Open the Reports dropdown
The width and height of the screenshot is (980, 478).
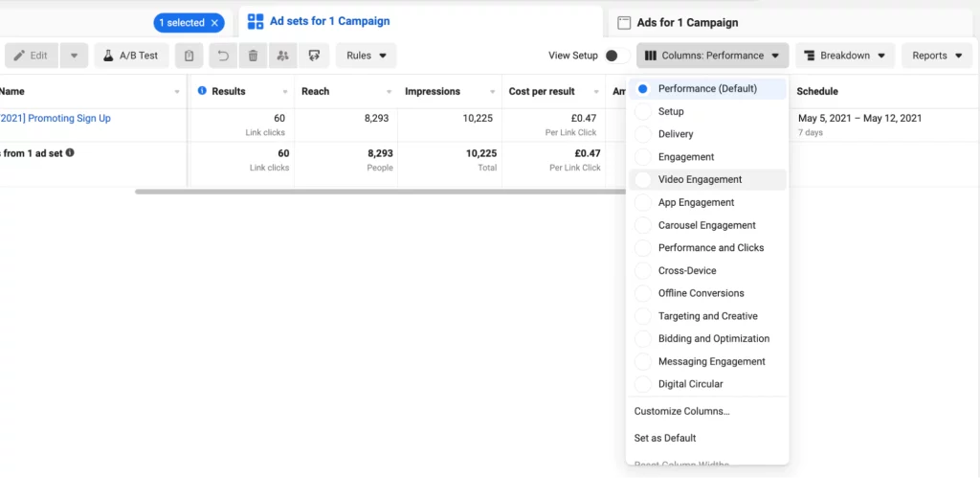coord(937,56)
